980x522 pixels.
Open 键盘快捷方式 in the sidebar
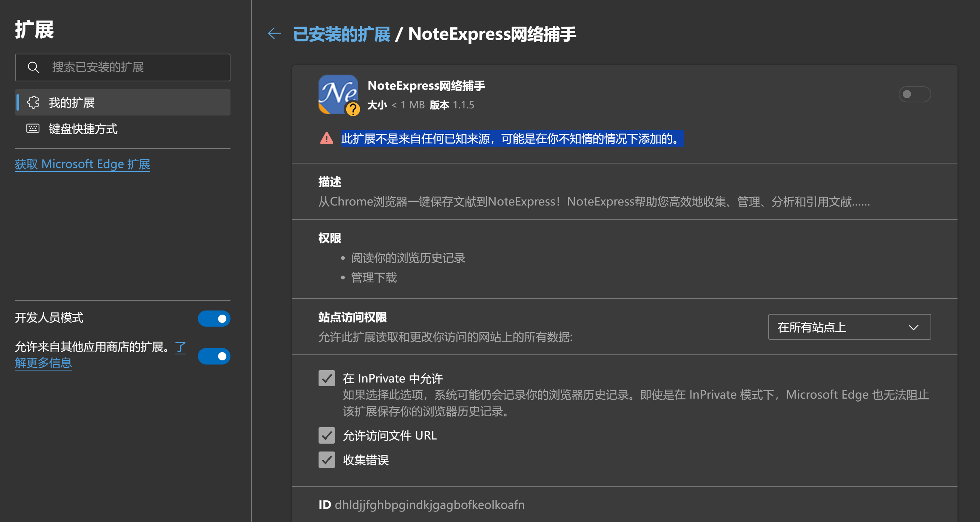(x=123, y=129)
